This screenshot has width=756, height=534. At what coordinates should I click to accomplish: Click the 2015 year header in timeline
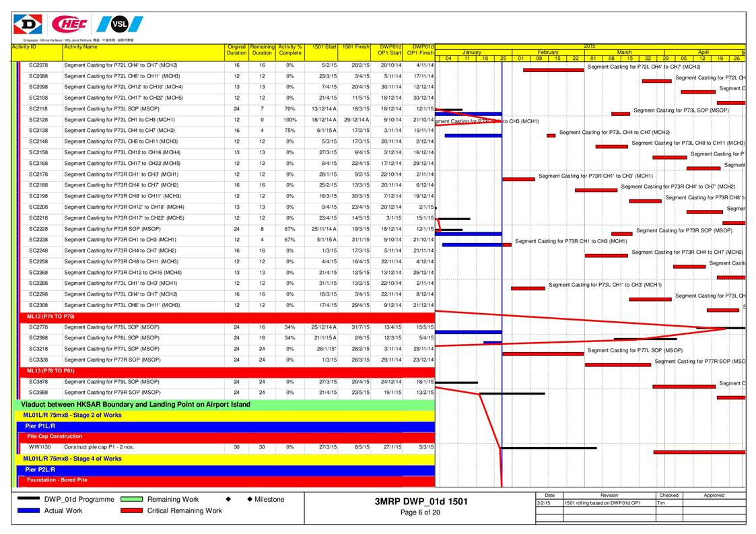[x=589, y=46]
